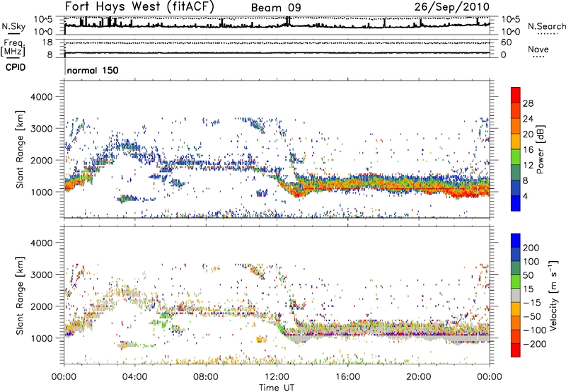
Task: Click the "N.Search" legend label
Action: tap(546, 26)
